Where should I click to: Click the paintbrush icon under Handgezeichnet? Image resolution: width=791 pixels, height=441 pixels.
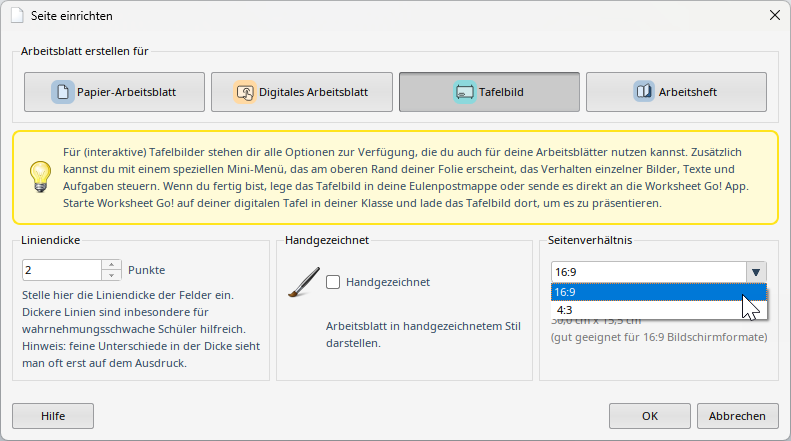(x=304, y=282)
